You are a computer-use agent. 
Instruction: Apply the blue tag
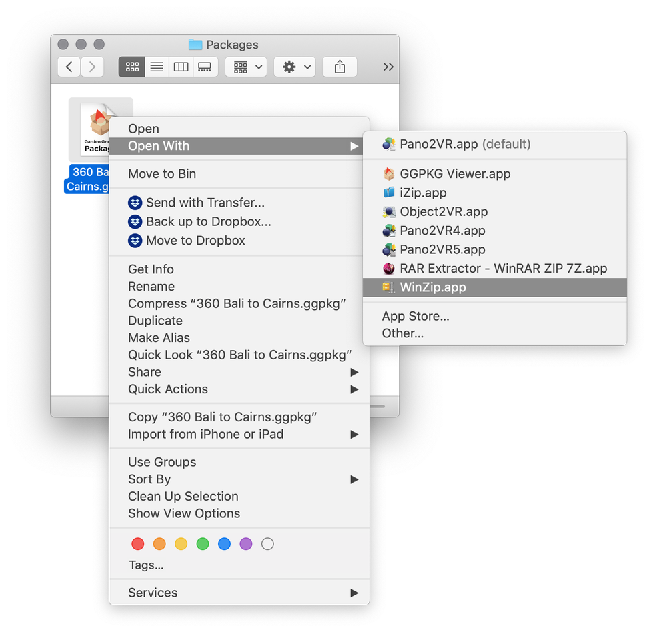point(224,544)
